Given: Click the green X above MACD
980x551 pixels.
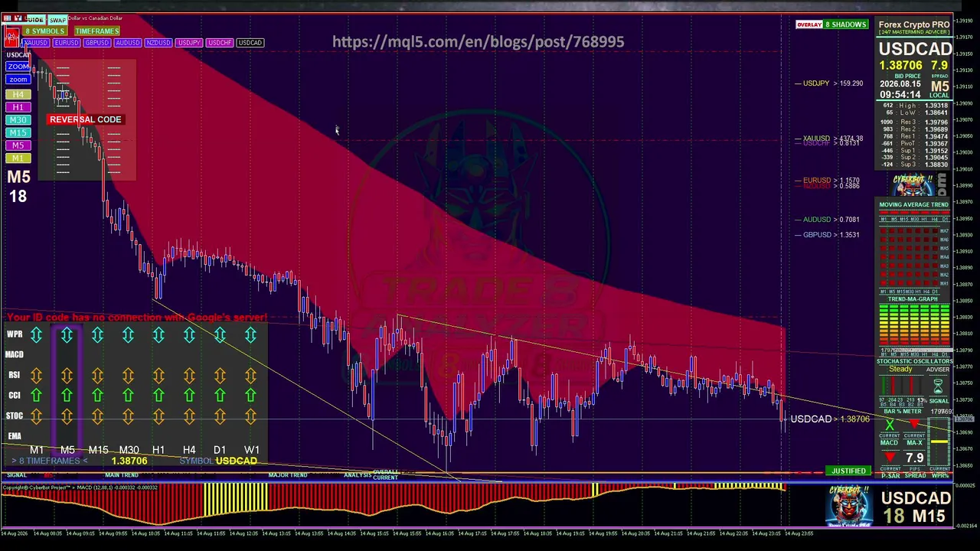Looking at the screenshot, I should [890, 425].
